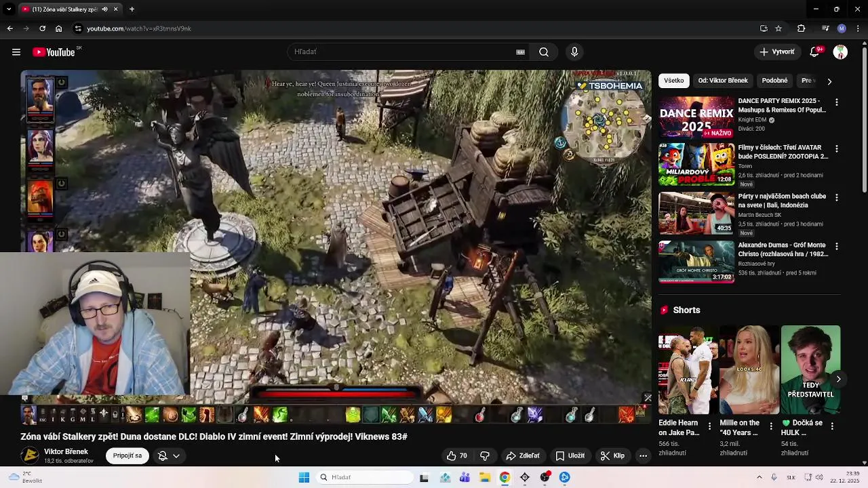View site information icon in address bar
This screenshot has height=488, width=868.
click(78, 28)
